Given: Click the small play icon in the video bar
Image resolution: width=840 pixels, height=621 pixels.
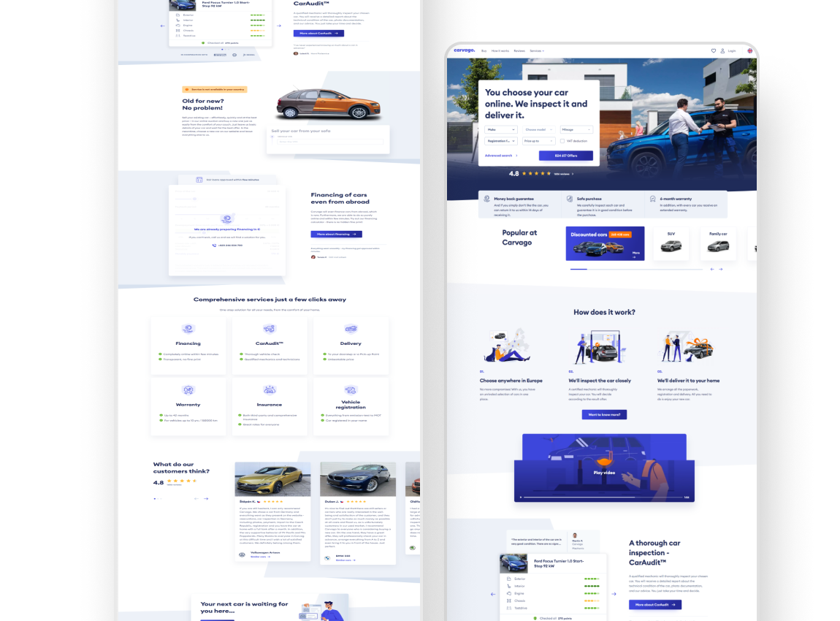Looking at the screenshot, I should click(x=521, y=498).
